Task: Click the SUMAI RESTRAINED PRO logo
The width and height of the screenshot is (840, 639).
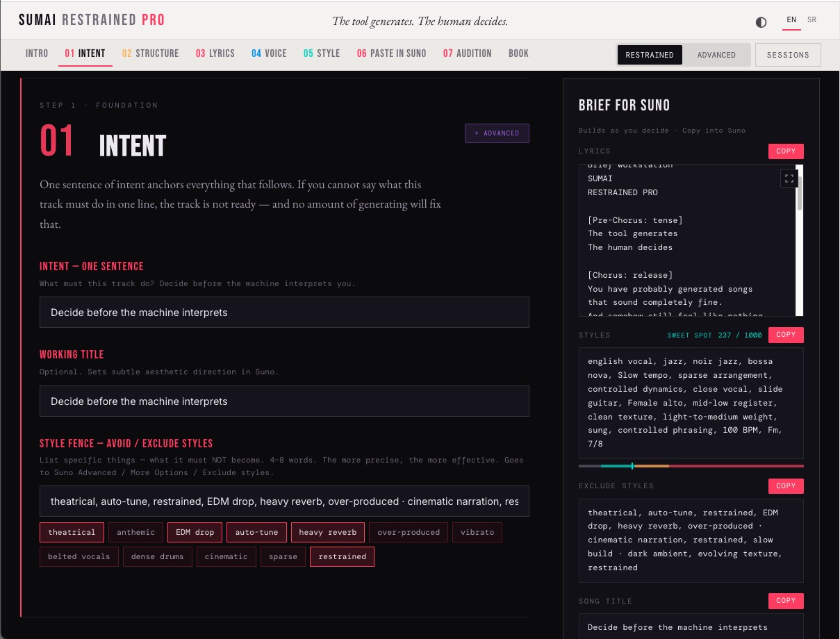Action: point(92,20)
